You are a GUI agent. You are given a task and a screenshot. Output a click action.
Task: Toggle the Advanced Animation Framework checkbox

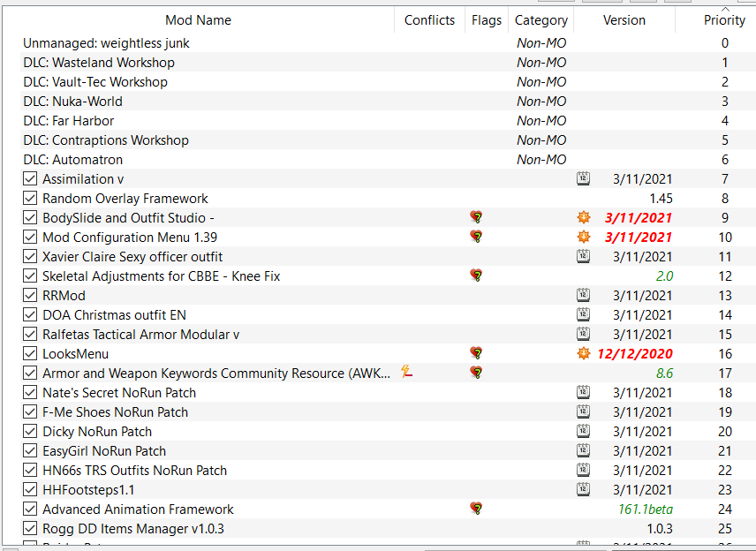30,509
